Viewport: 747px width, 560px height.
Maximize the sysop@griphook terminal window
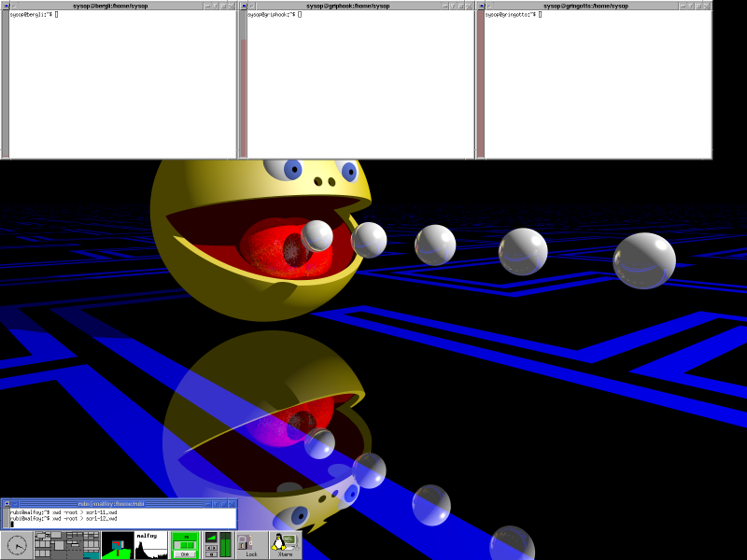click(x=460, y=6)
